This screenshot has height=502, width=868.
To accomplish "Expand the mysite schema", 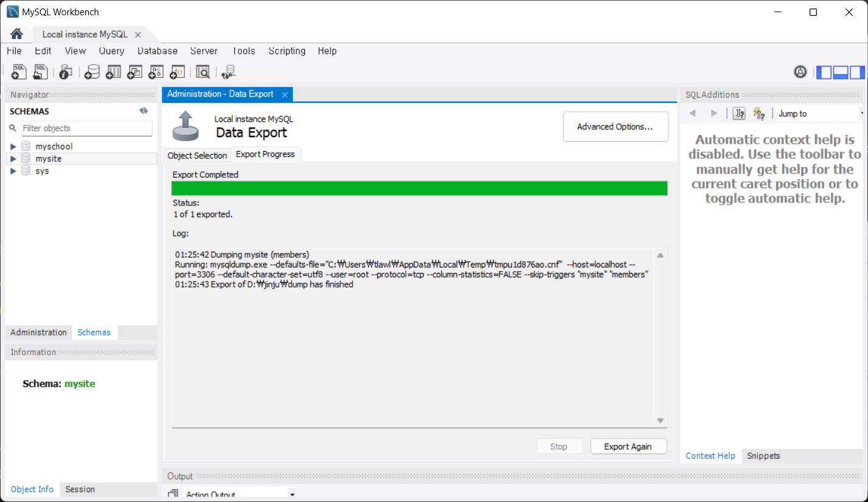I will tap(13, 159).
